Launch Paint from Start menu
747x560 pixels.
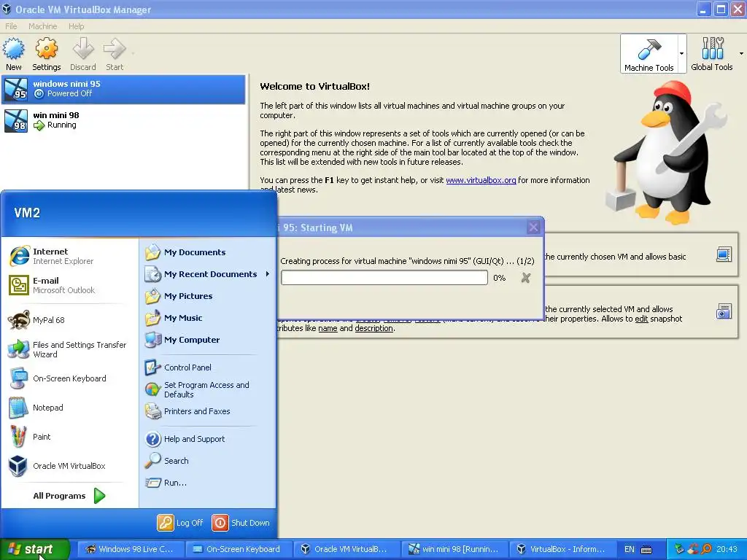click(x=69, y=437)
